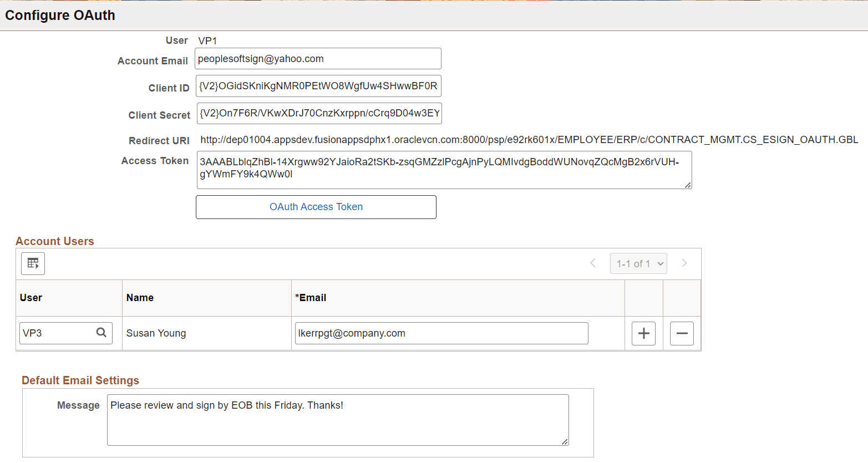
Task: Click the User column header
Action: (31, 298)
